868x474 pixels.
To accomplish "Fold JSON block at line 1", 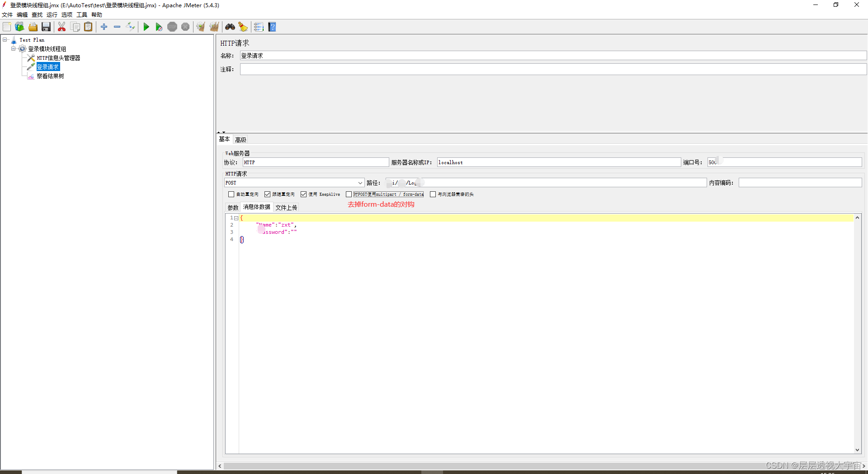I will [x=236, y=218].
